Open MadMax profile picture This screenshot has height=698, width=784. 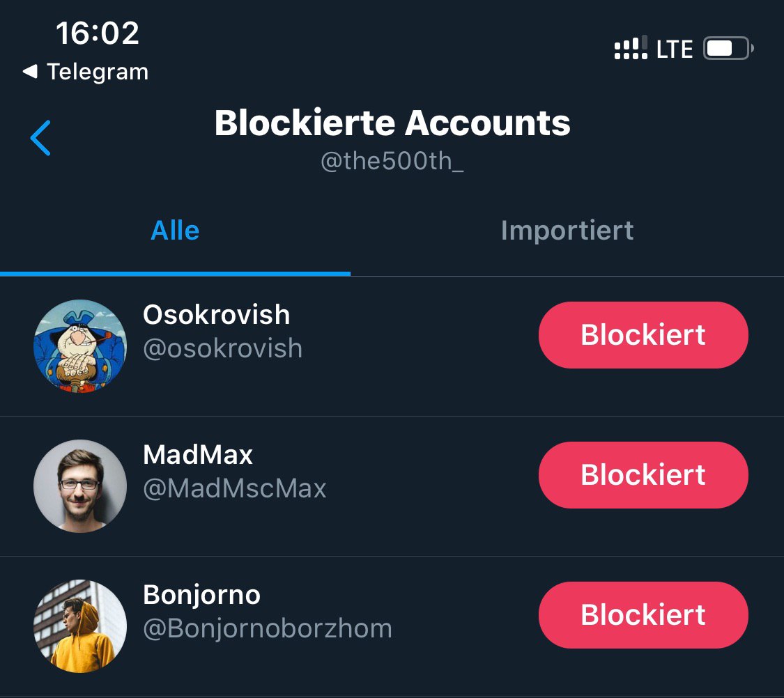point(80,486)
